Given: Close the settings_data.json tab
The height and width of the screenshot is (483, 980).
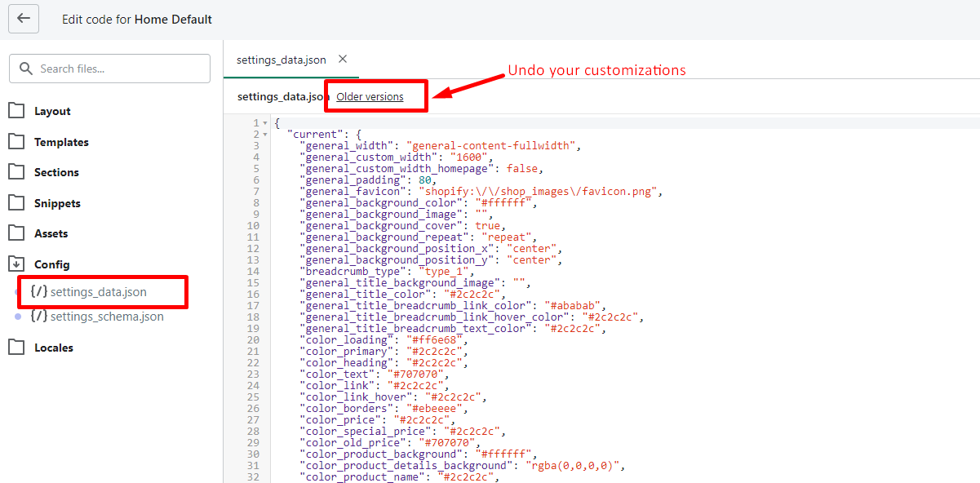Looking at the screenshot, I should (x=343, y=59).
